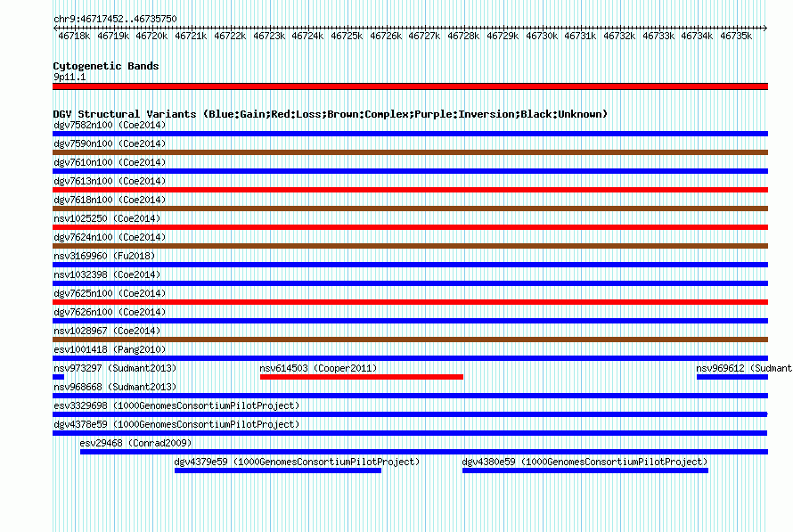The height and width of the screenshot is (532, 793).
Task: Click the dgv4379e59 variant label
Action: [297, 462]
